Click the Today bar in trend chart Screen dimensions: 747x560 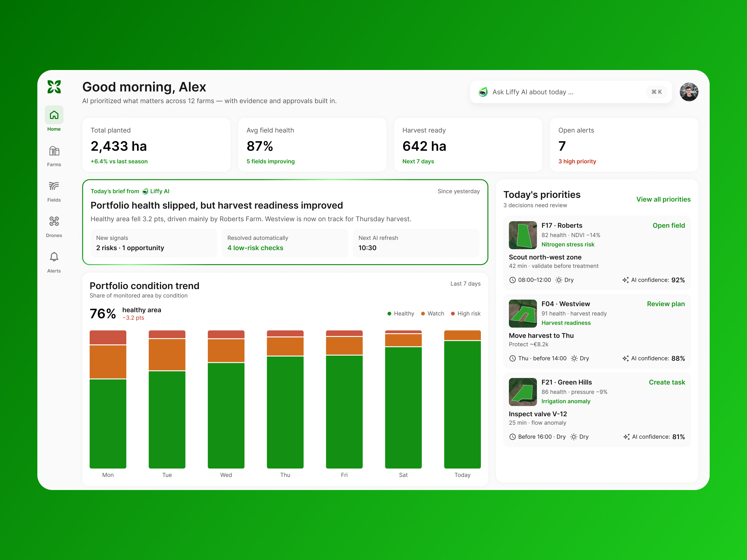(x=462, y=399)
